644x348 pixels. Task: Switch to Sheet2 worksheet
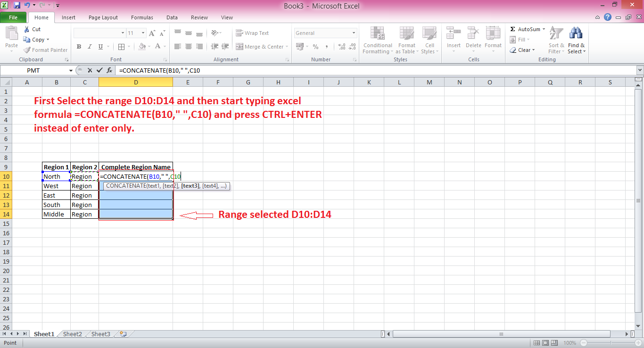(x=72, y=333)
